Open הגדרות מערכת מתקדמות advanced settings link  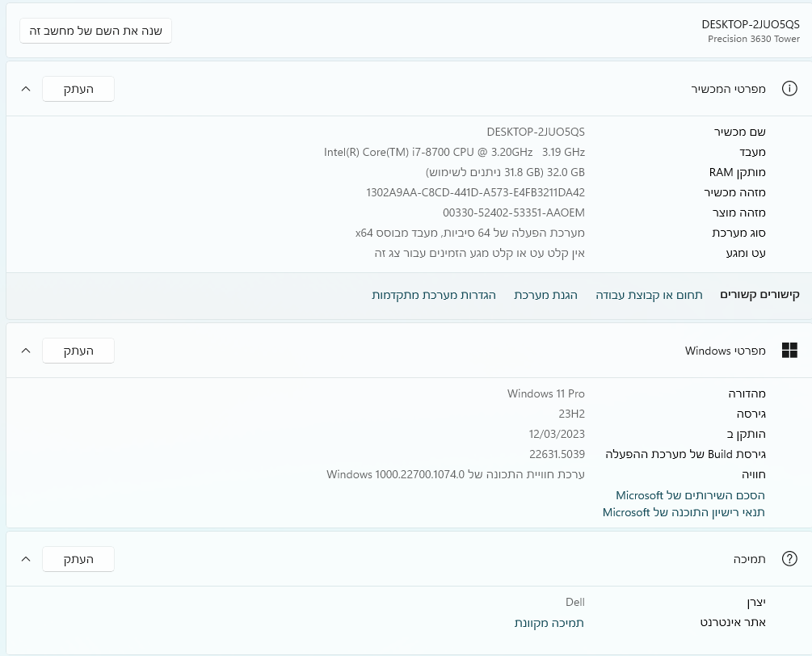(433, 295)
